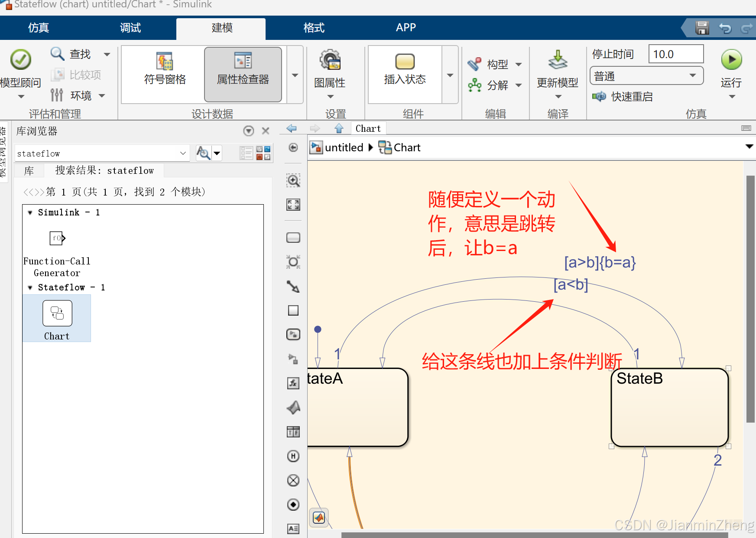Select the History Junction tool
The width and height of the screenshot is (756, 538).
pyautogui.click(x=293, y=456)
